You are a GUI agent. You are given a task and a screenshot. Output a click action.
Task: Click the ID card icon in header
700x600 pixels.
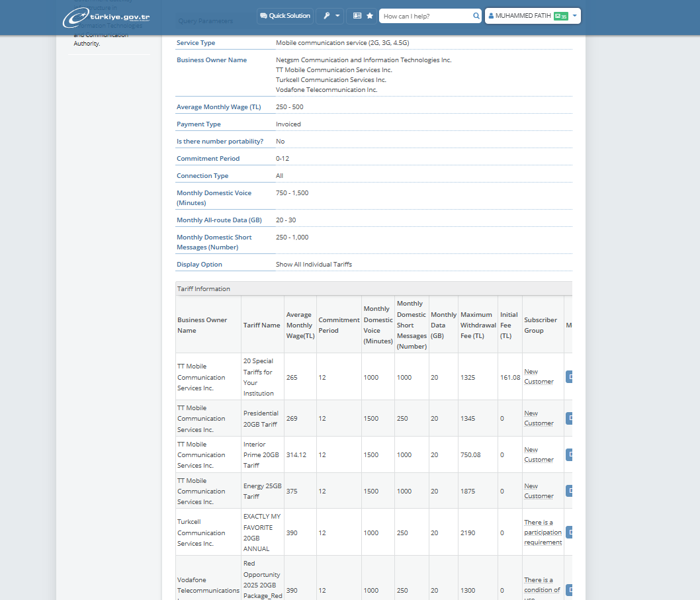coord(357,16)
